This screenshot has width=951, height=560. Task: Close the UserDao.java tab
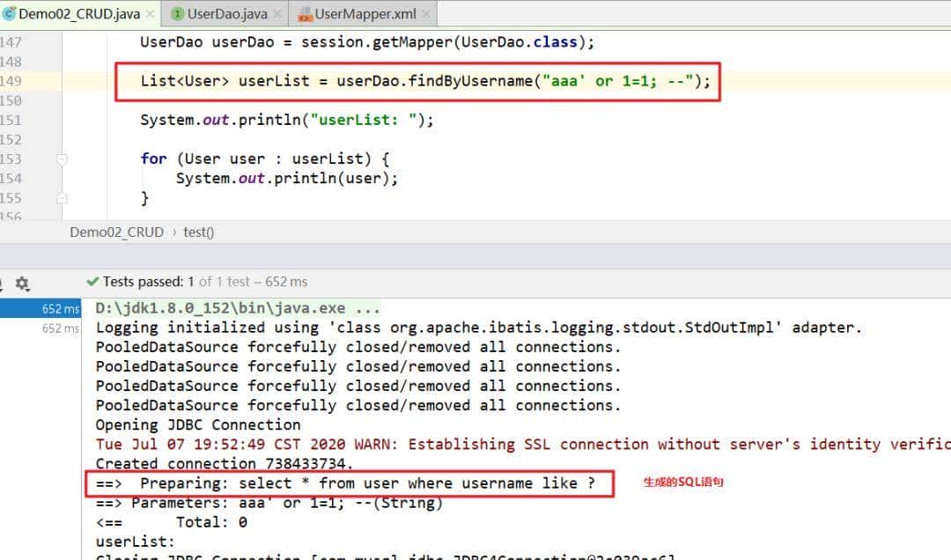[277, 13]
